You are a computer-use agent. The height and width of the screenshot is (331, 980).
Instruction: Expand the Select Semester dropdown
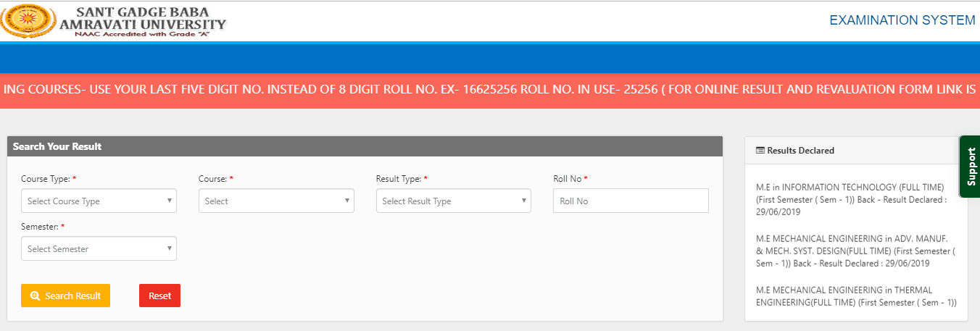point(99,249)
